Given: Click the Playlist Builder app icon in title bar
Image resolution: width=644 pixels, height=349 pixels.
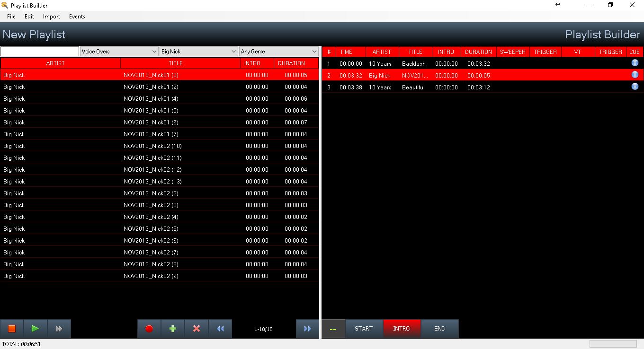Looking at the screenshot, I should pyautogui.click(x=5, y=5).
